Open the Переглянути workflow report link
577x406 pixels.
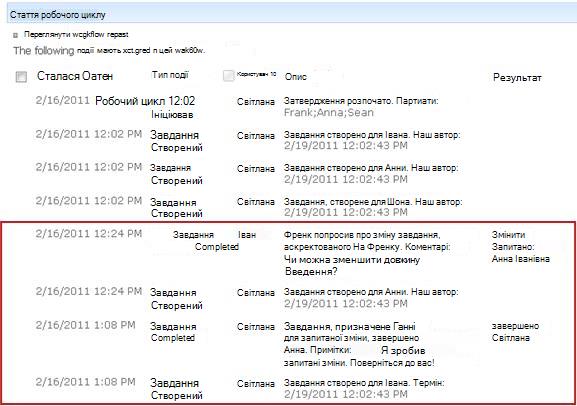click(x=76, y=35)
